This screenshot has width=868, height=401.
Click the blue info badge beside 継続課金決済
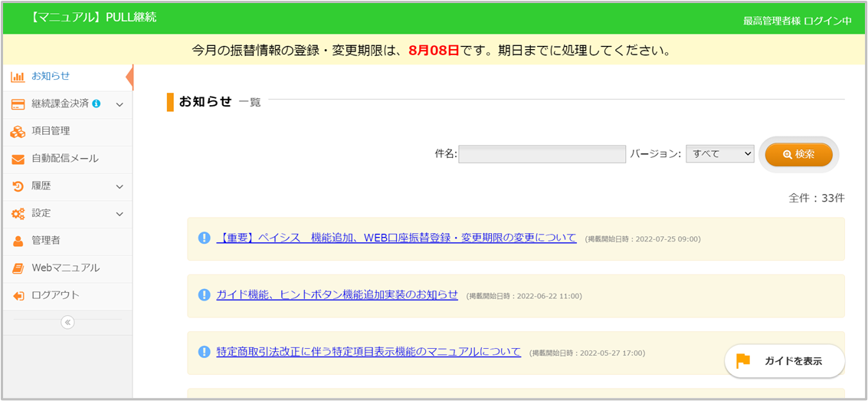[97, 104]
